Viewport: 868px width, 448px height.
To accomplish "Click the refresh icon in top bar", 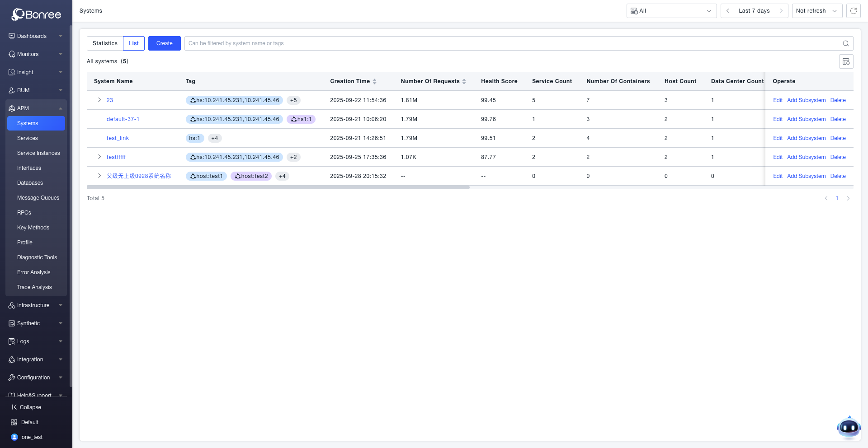I will (854, 11).
